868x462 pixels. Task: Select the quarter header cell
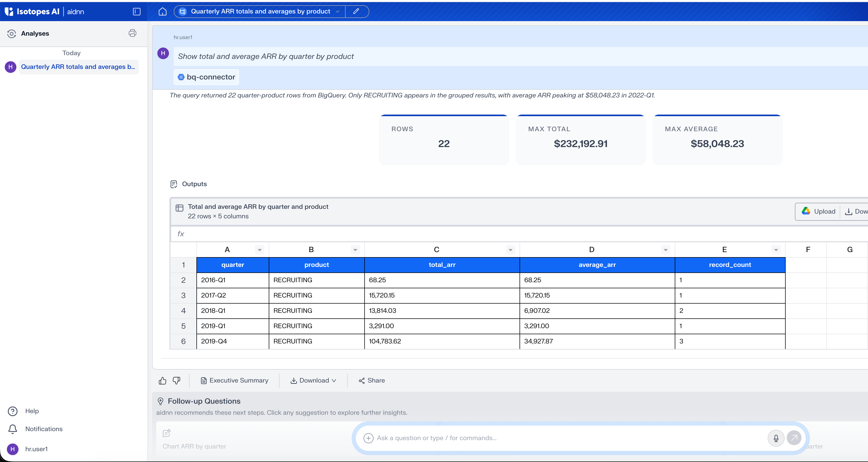tap(233, 265)
